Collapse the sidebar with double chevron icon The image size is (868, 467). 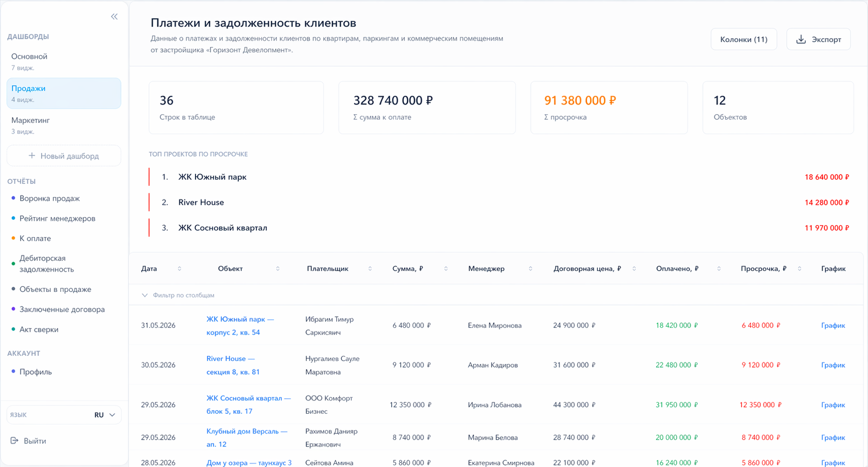coord(114,17)
